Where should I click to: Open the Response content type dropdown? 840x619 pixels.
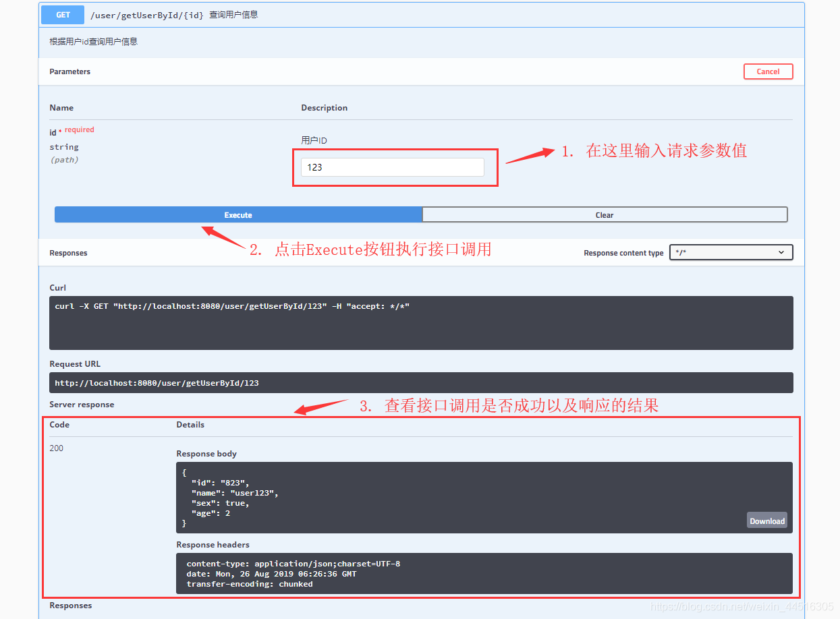[x=731, y=253]
